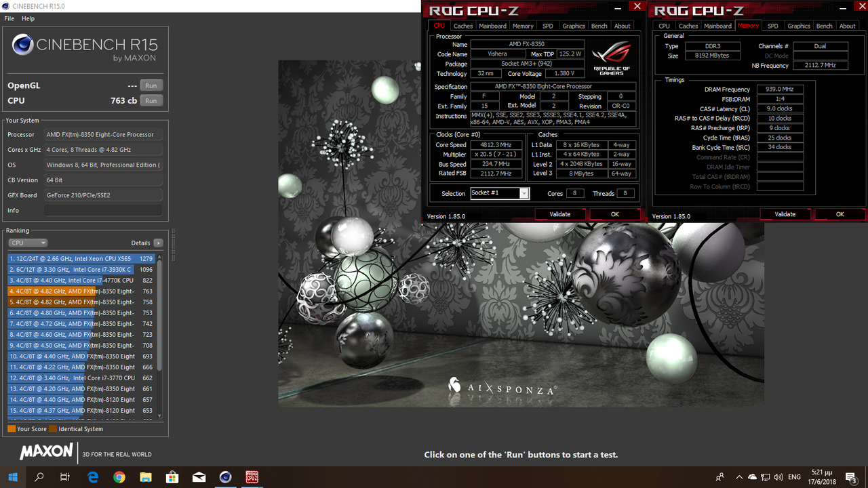
Task: Switch to Caches tab in left CPU-Z
Action: point(463,26)
